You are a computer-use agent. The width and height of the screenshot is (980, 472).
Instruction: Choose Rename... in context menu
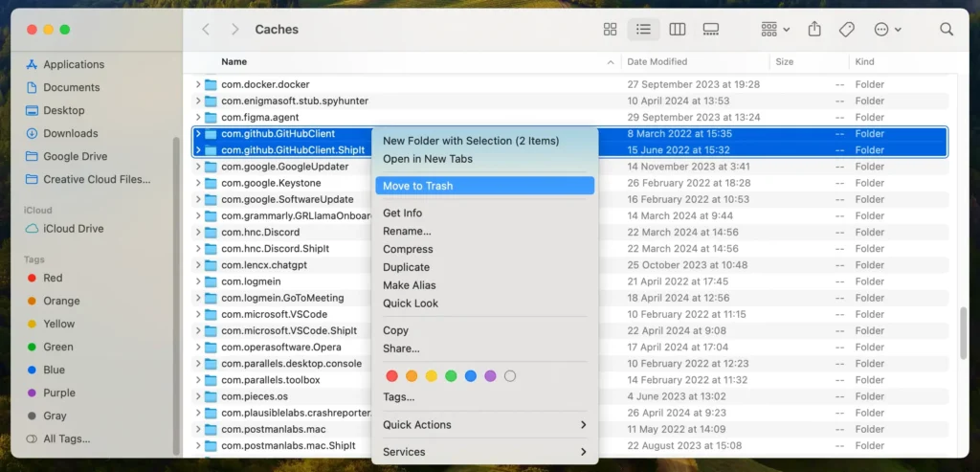pos(484,232)
